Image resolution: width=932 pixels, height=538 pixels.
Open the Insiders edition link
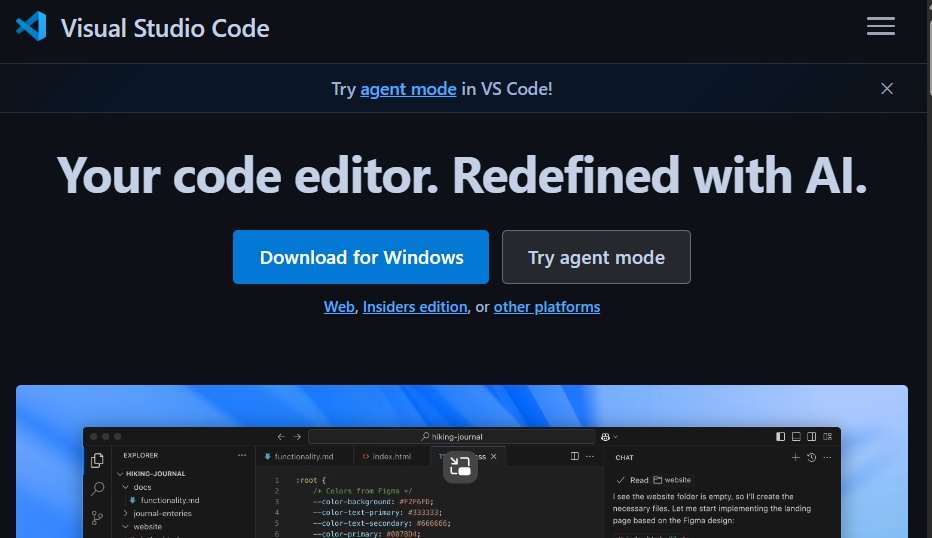click(x=415, y=307)
